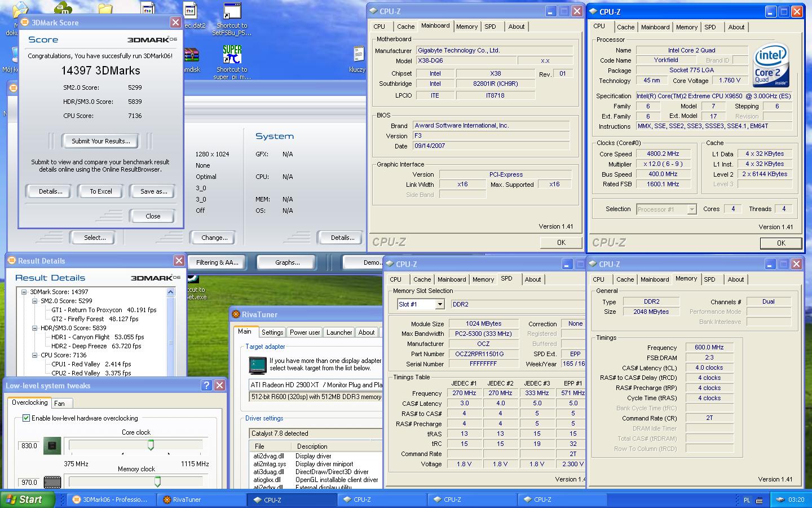
Task: Open the Processor #1 selection dropdown
Action: coord(692,209)
